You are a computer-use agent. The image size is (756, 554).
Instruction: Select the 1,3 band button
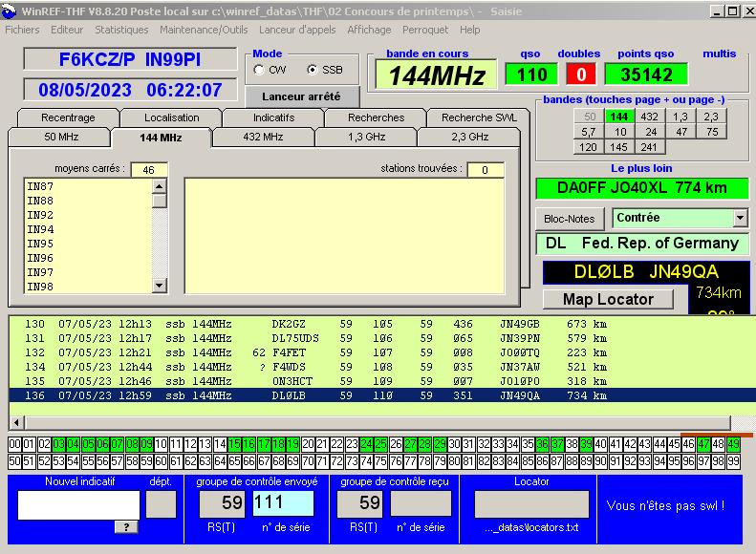click(x=680, y=117)
